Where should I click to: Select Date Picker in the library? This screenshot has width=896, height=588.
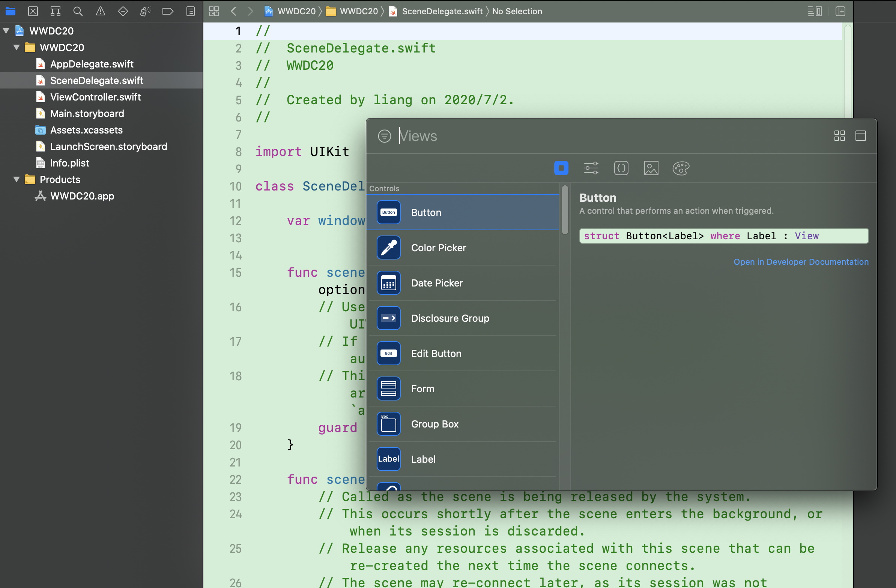tap(463, 283)
